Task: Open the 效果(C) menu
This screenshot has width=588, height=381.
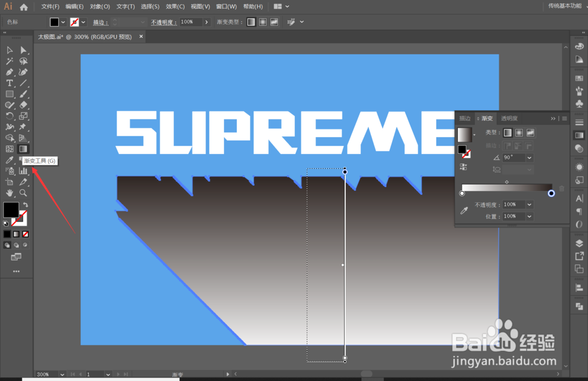Action: tap(175, 6)
